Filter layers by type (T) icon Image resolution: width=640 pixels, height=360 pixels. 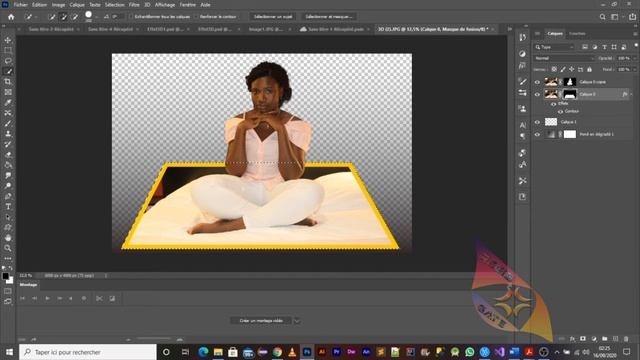604,47
